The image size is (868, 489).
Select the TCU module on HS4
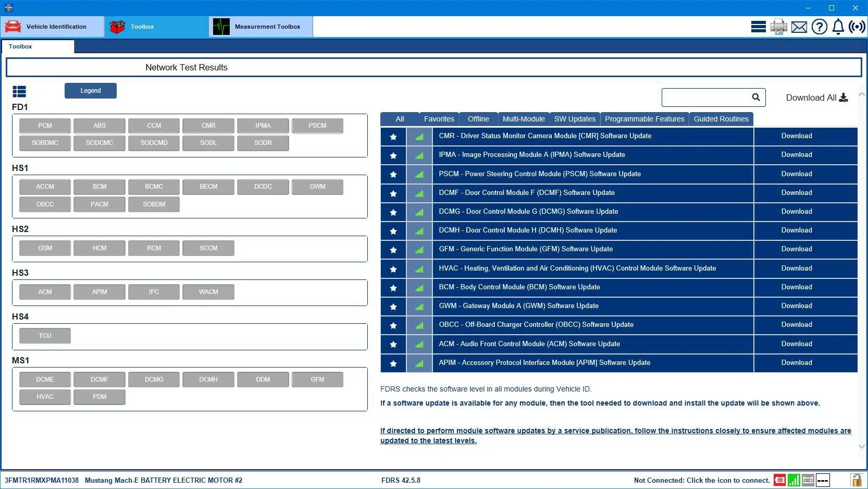[45, 336]
